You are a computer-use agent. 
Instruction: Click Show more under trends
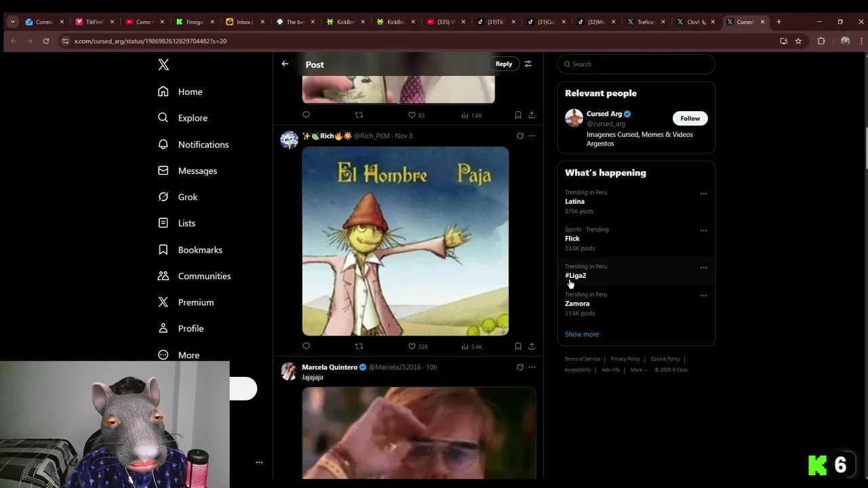[582, 334]
